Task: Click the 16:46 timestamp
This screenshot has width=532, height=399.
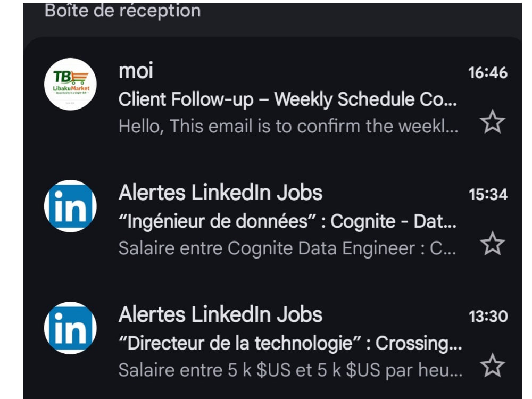Action: [488, 72]
